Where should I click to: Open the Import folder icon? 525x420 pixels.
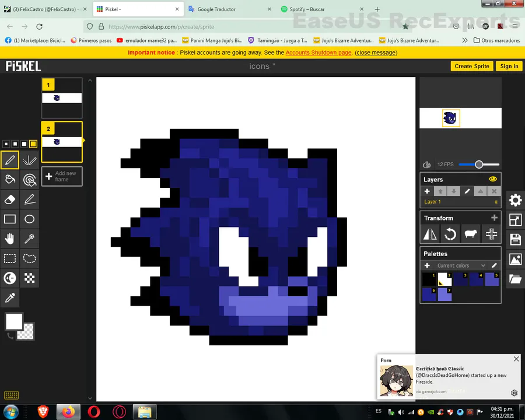pyautogui.click(x=515, y=279)
